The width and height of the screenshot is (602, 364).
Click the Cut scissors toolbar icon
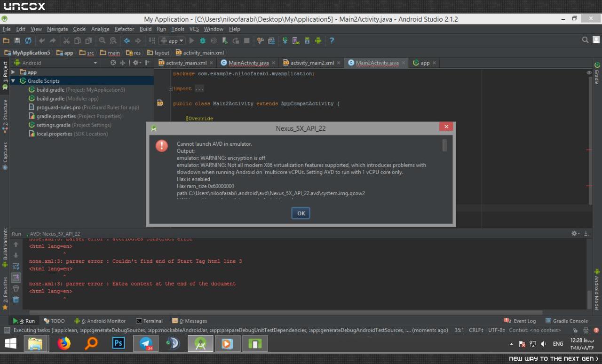click(66, 41)
